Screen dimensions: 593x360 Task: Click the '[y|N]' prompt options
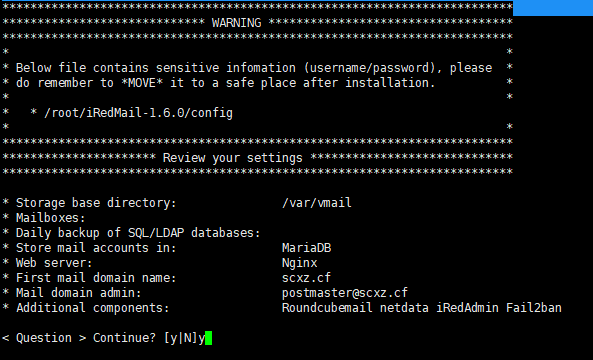point(180,338)
